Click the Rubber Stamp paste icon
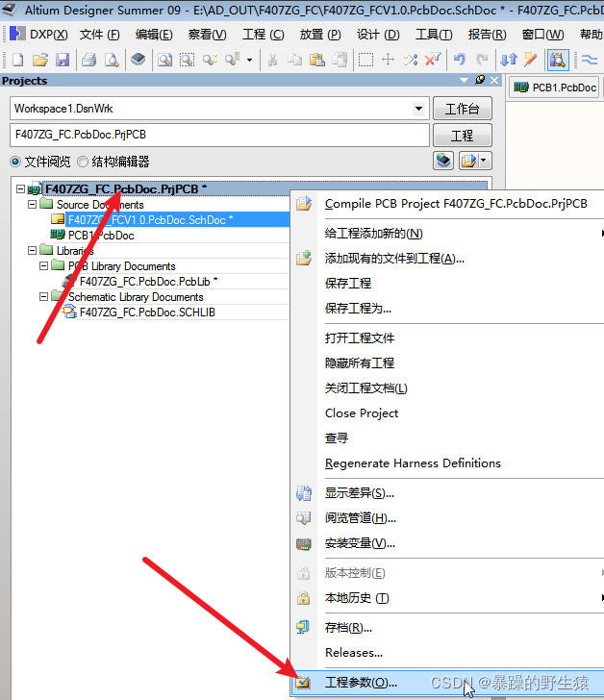Viewport: 604px width, 700px height. [x=340, y=60]
